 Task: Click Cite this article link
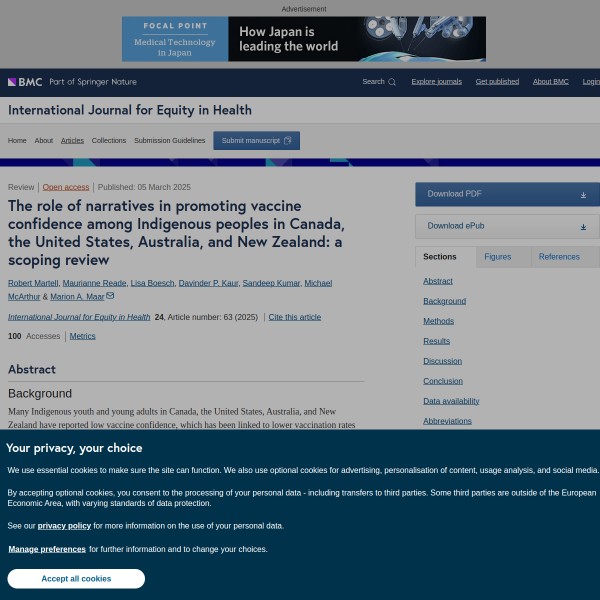tap(294, 317)
